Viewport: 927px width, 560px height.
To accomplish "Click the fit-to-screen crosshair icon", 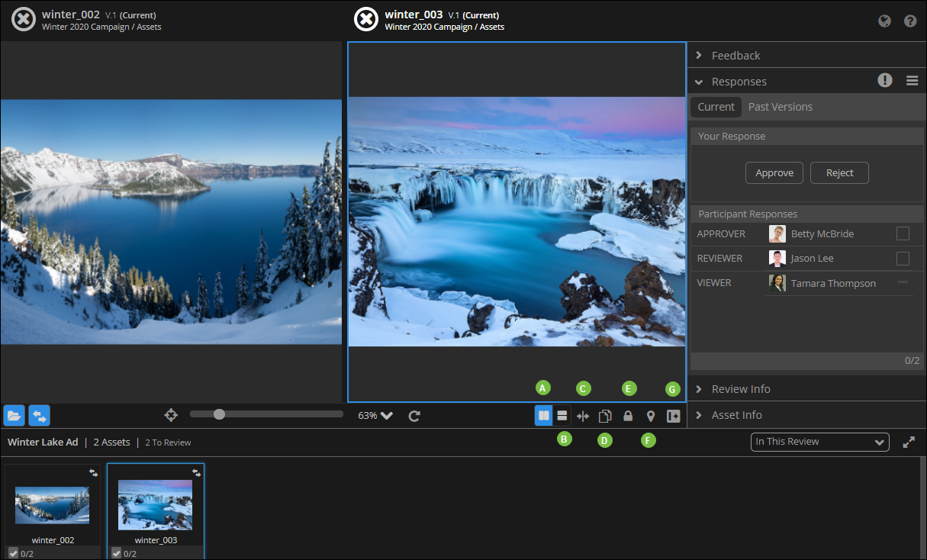I will 171,415.
